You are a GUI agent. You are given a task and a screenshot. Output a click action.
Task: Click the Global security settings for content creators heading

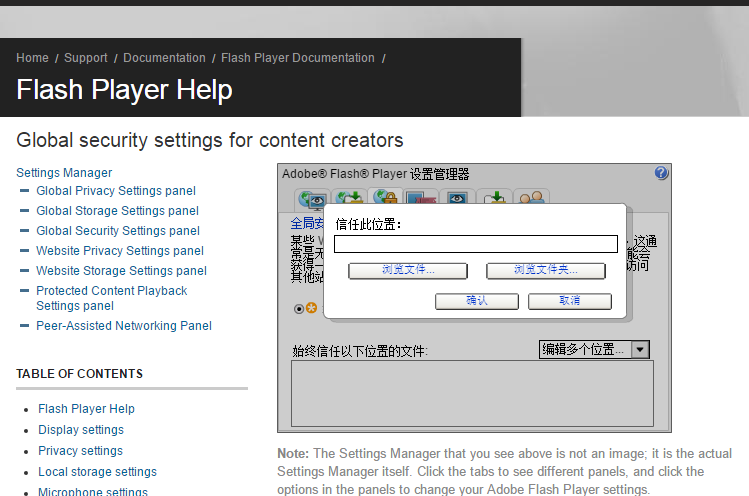coord(210,140)
